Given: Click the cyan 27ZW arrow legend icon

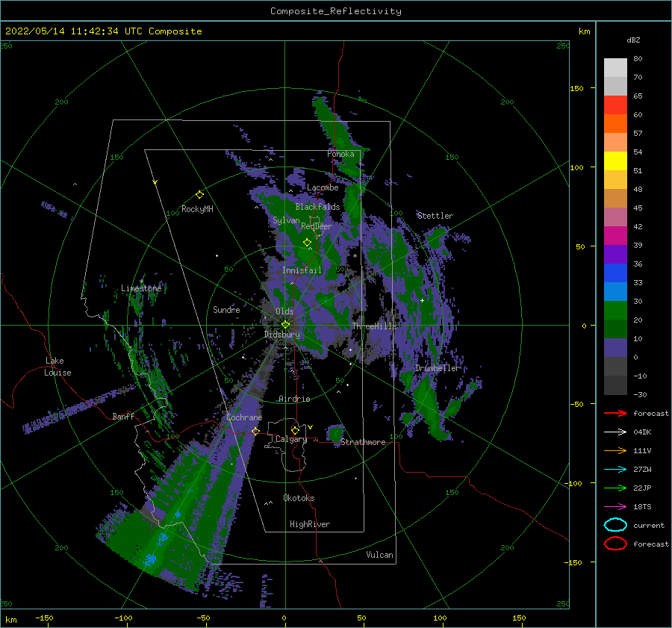Looking at the screenshot, I should click(615, 470).
